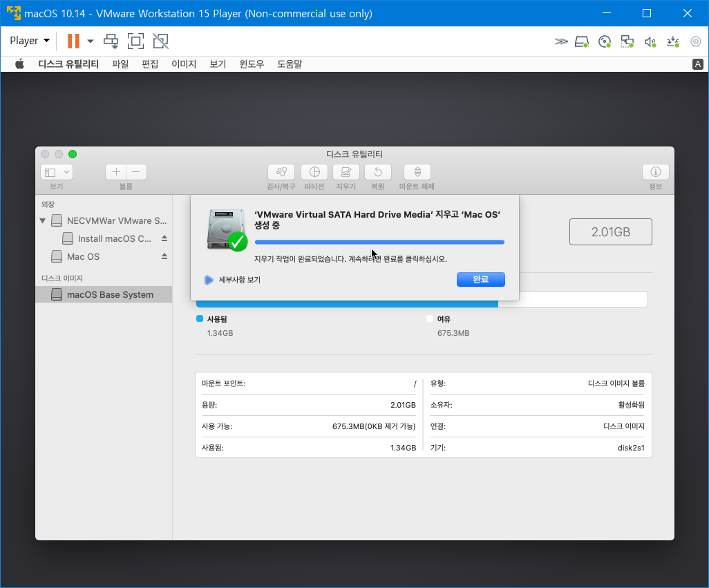Open the 도움말 menu

(290, 64)
